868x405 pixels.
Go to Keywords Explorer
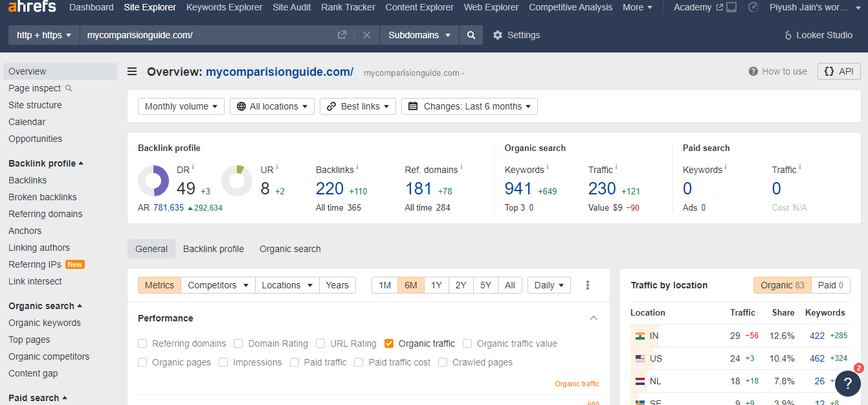224,7
